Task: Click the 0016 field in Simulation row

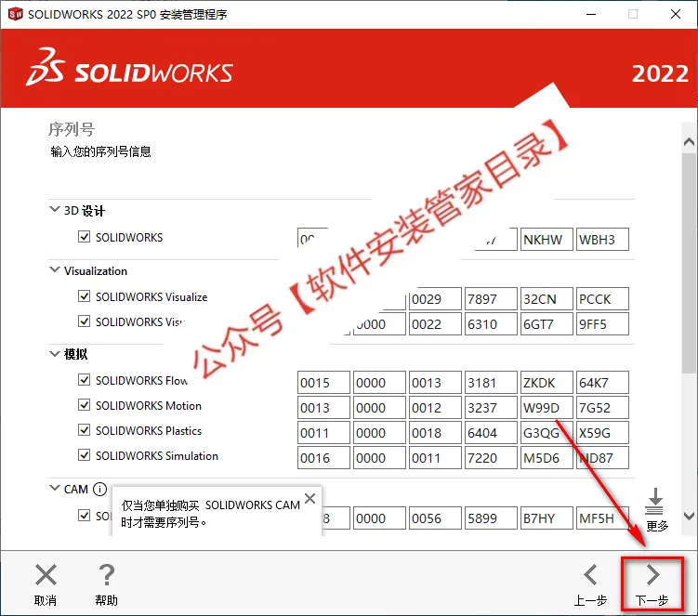Action: pos(323,457)
